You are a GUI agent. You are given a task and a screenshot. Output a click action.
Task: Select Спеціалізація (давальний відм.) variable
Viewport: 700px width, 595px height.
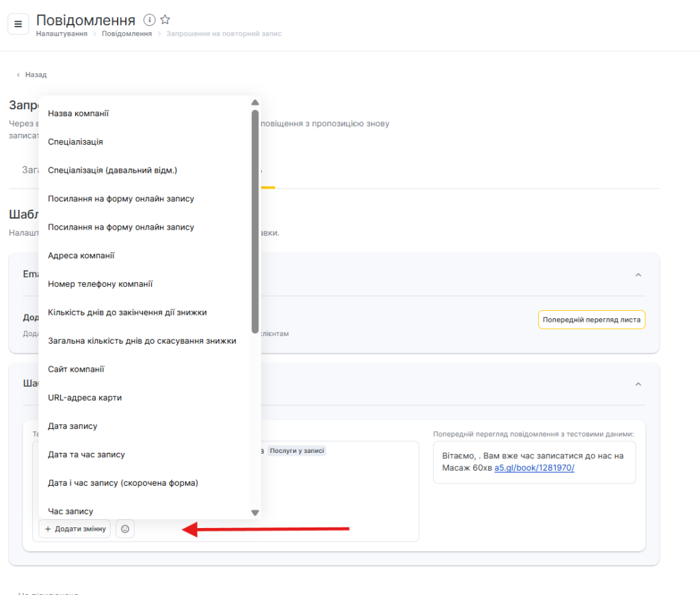point(113,170)
